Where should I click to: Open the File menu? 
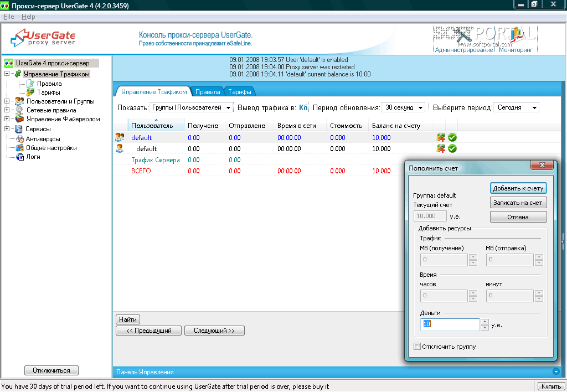click(x=9, y=17)
